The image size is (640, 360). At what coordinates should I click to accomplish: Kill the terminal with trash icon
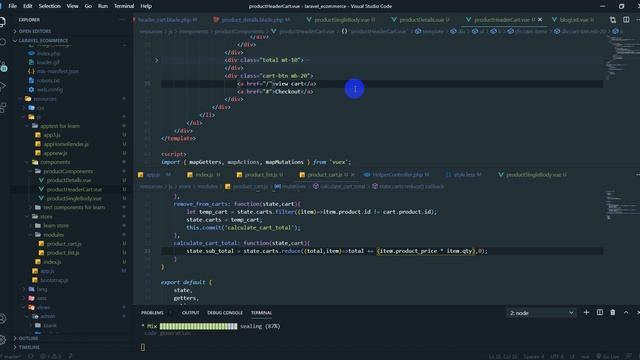(x=613, y=313)
